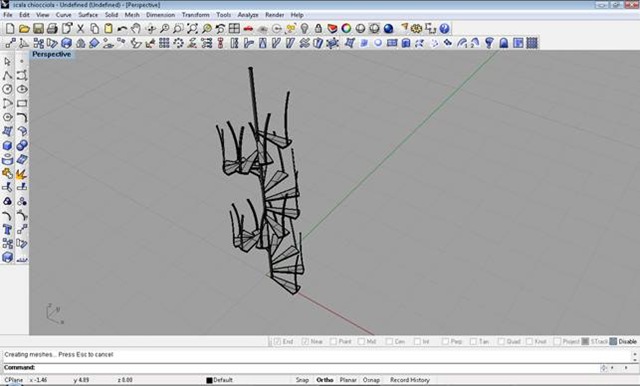Enable the Perp object snap checkbox

pyautogui.click(x=445, y=342)
